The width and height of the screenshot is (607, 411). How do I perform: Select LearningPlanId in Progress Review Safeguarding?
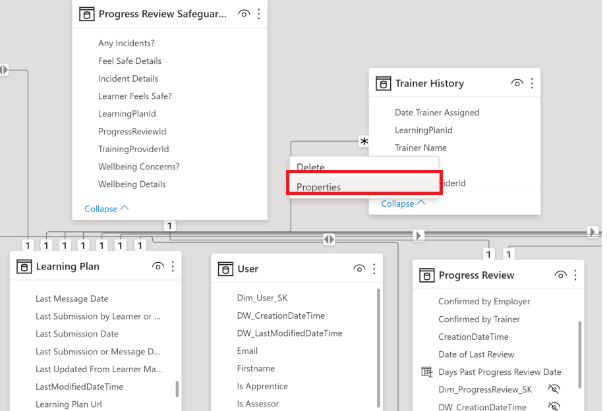(x=127, y=114)
